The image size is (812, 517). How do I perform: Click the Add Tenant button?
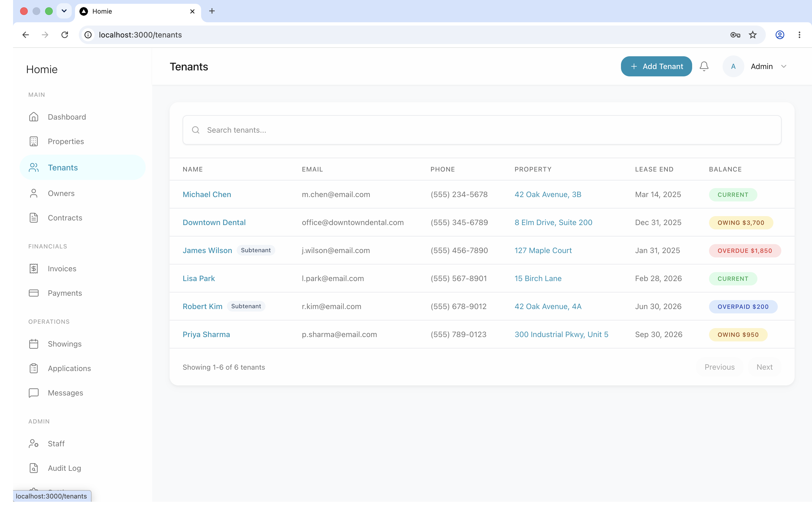(x=656, y=66)
